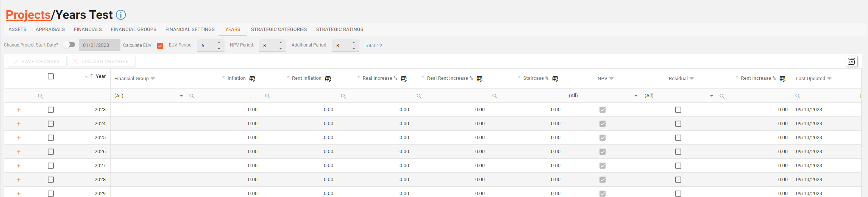Screen dimensions: 868x197
Task: Click the Staircase % column edit icon
Action: pyautogui.click(x=555, y=79)
